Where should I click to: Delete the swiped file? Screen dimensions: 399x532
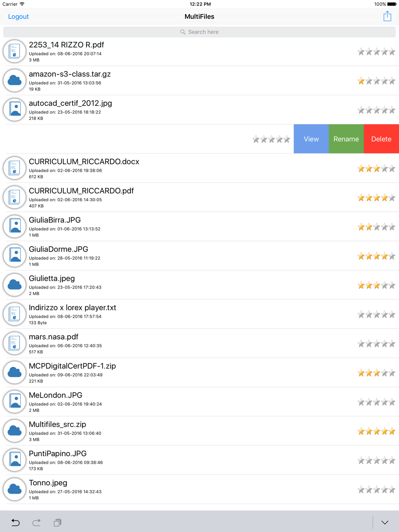[x=381, y=139]
